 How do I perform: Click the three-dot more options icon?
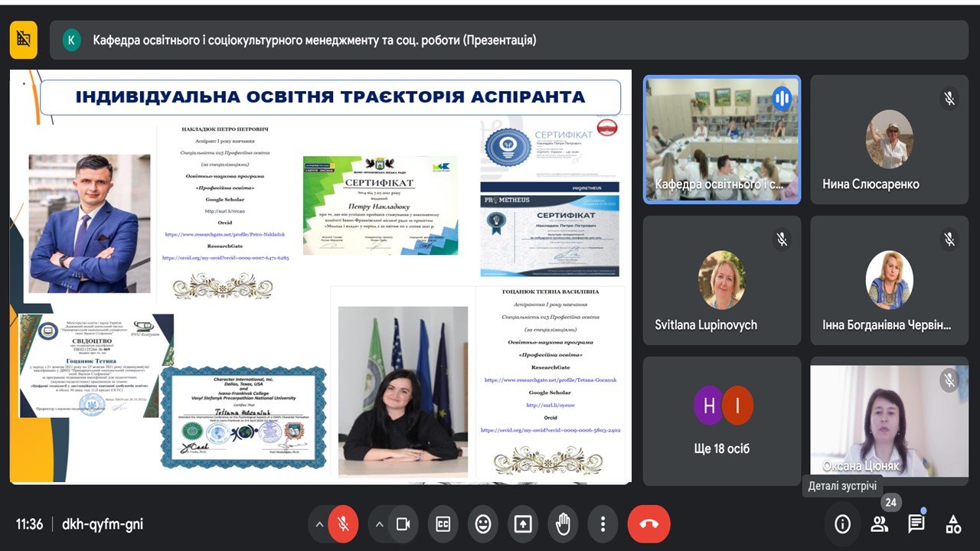pos(603,524)
